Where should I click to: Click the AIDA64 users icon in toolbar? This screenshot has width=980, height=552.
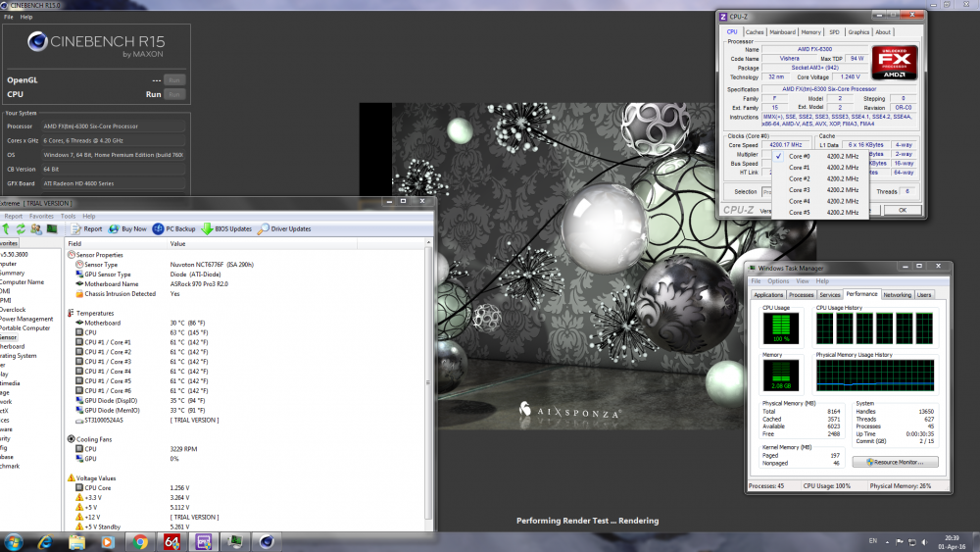(36, 228)
